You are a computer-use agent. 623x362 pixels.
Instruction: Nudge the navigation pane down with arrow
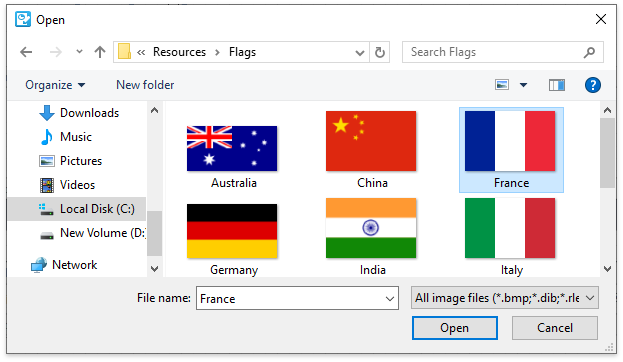(155, 269)
